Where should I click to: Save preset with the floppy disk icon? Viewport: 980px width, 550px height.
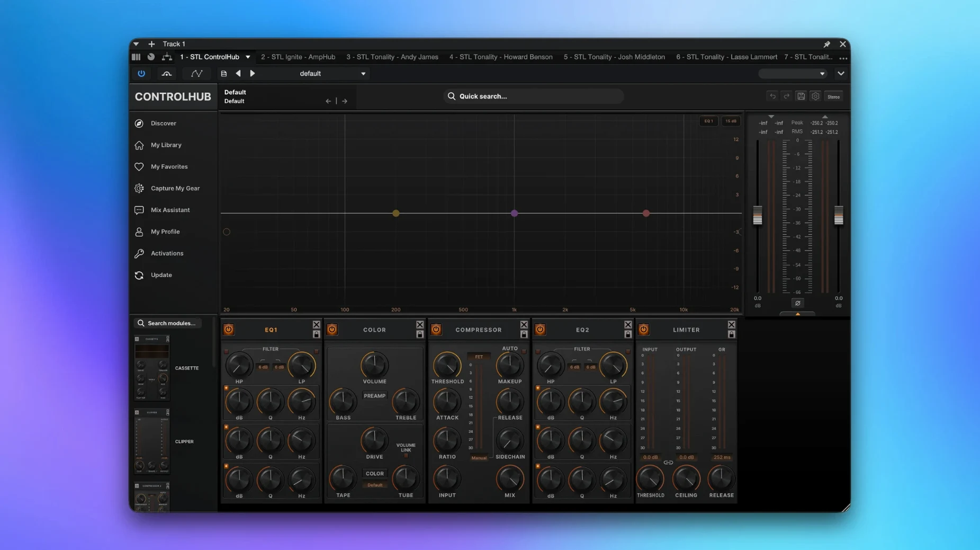pyautogui.click(x=801, y=96)
